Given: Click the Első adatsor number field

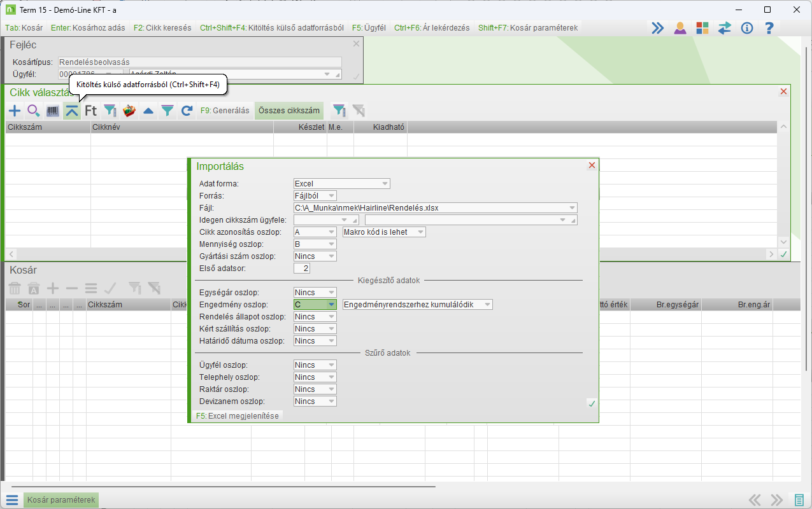Looking at the screenshot, I should click(302, 268).
